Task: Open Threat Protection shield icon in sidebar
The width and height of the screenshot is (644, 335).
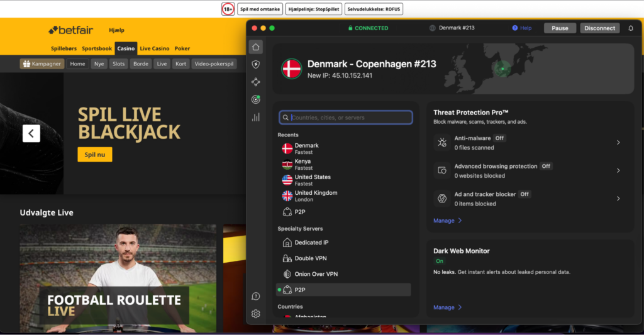Action: 255,65
